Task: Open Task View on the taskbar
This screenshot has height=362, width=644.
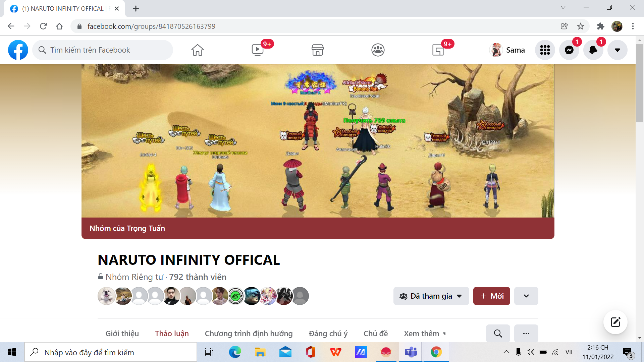Action: tap(209, 352)
